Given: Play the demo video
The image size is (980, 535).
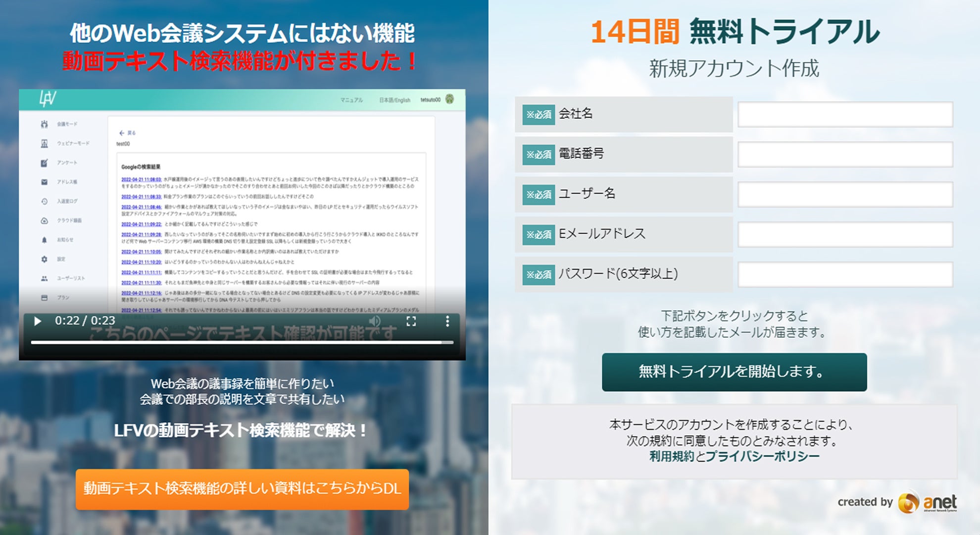Looking at the screenshot, I should [38, 321].
